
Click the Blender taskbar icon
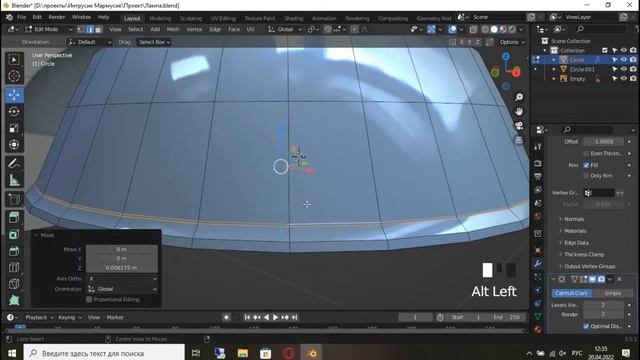tap(311, 353)
